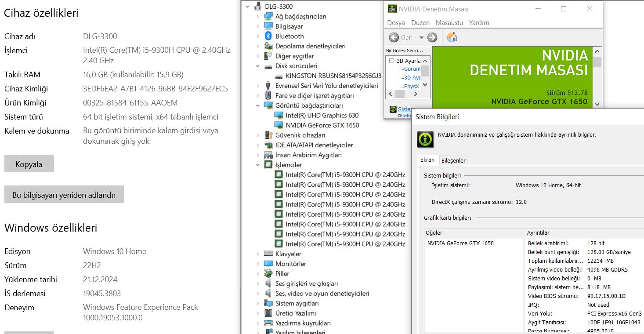The width and height of the screenshot is (644, 334).
Task: Click Bu bilgisayarı yeniden adlandır button
Action: click(64, 195)
